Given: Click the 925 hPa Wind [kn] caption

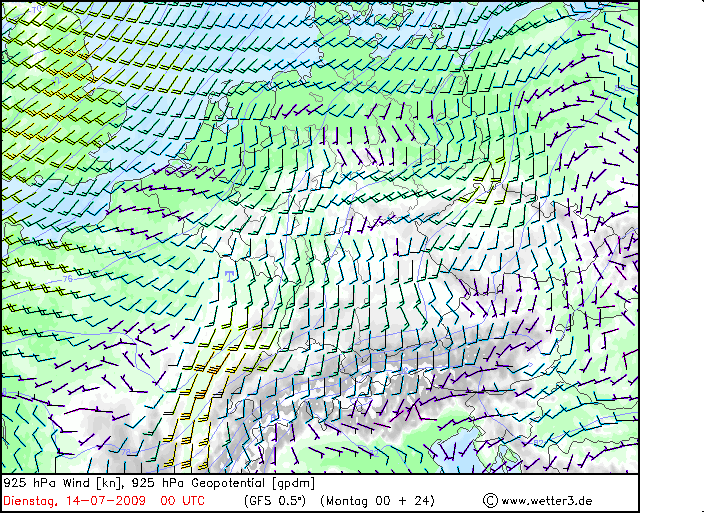Looking at the screenshot, I should [x=63, y=483].
